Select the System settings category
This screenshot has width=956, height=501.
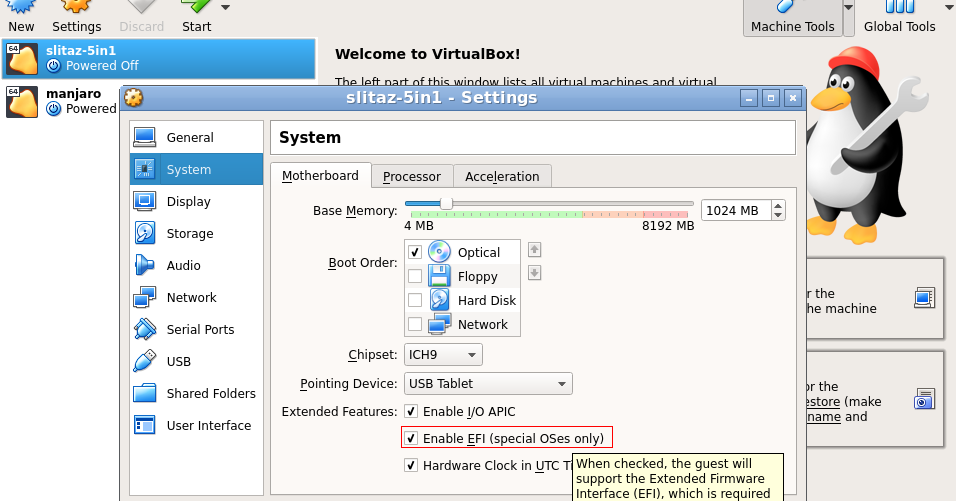coord(196,169)
